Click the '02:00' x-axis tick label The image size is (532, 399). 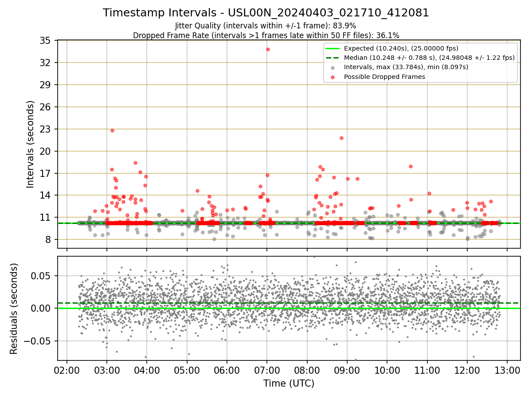tap(67, 370)
